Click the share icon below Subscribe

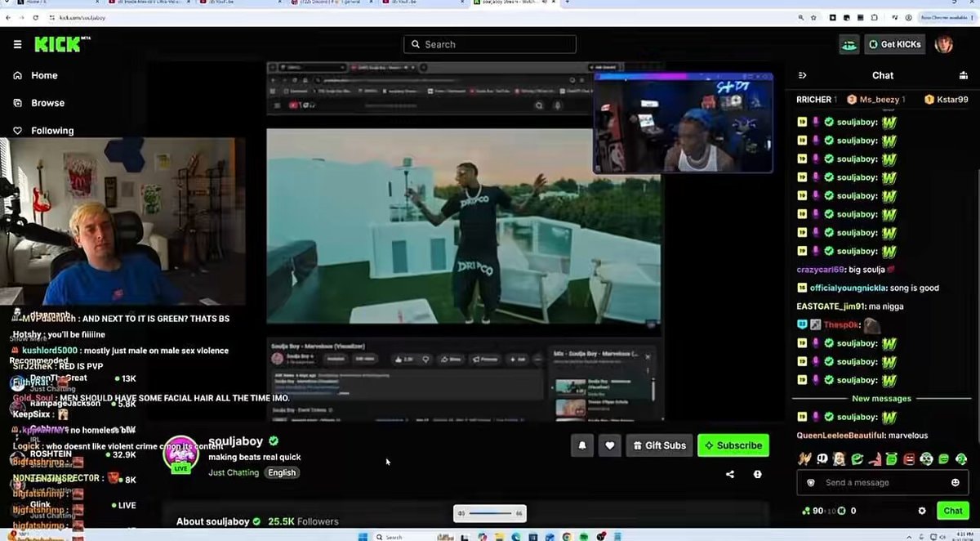point(730,474)
